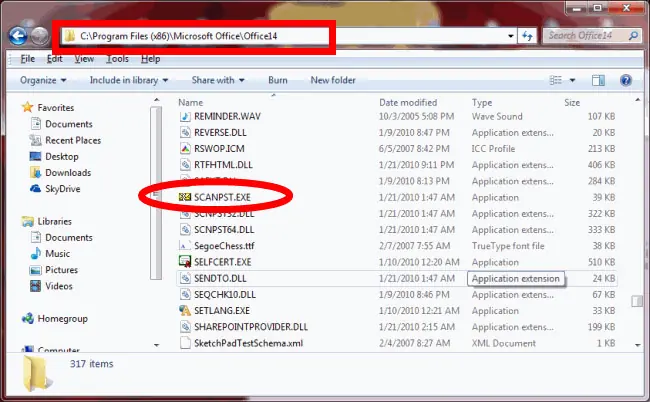The width and height of the screenshot is (650, 402).
Task: Expand the Organize dropdown
Action: tap(43, 80)
